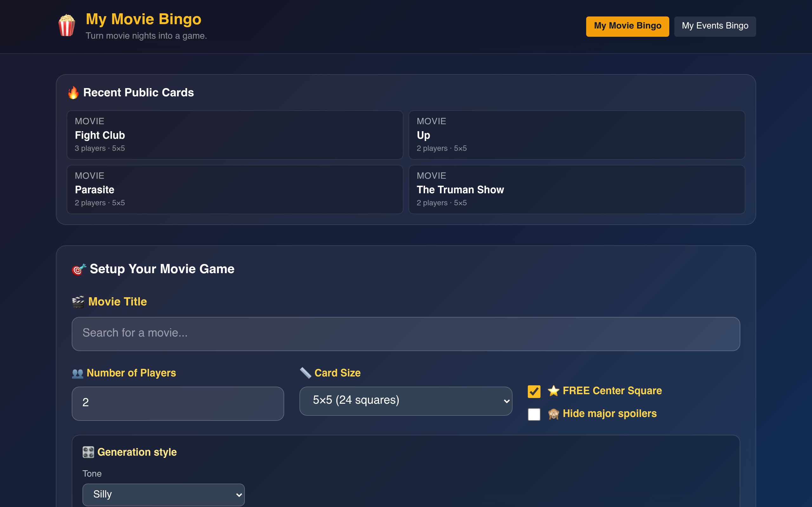This screenshot has height=507, width=812.
Task: Click the target icon beside Setup Your Movie Game
Action: (x=79, y=269)
